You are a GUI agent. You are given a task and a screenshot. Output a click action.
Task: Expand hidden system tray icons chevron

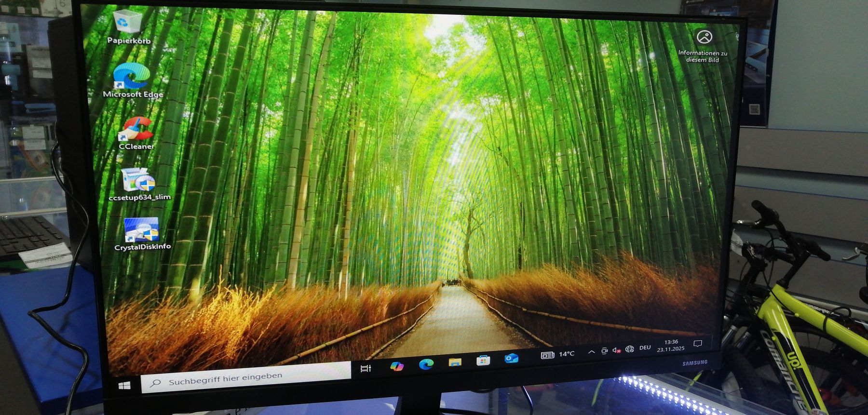[591, 352]
